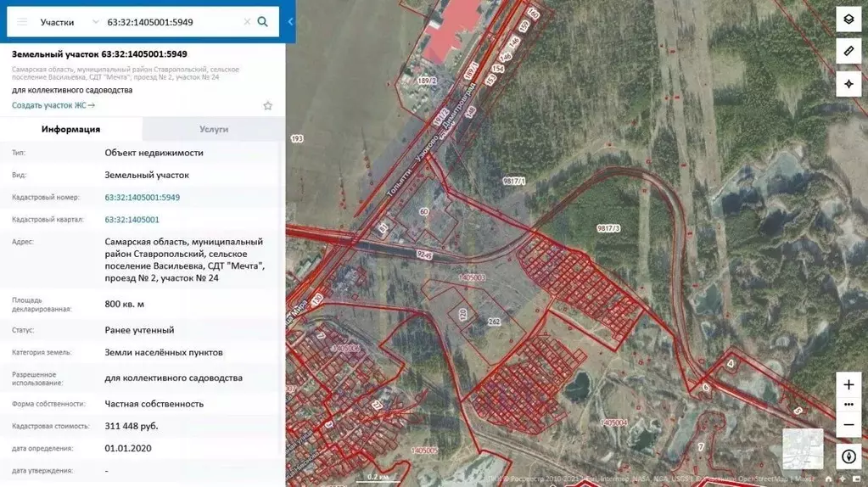Image resolution: width=868 pixels, height=487 pixels.
Task: Open cadastral quarter 63:32:1405001 link
Action: click(x=132, y=220)
